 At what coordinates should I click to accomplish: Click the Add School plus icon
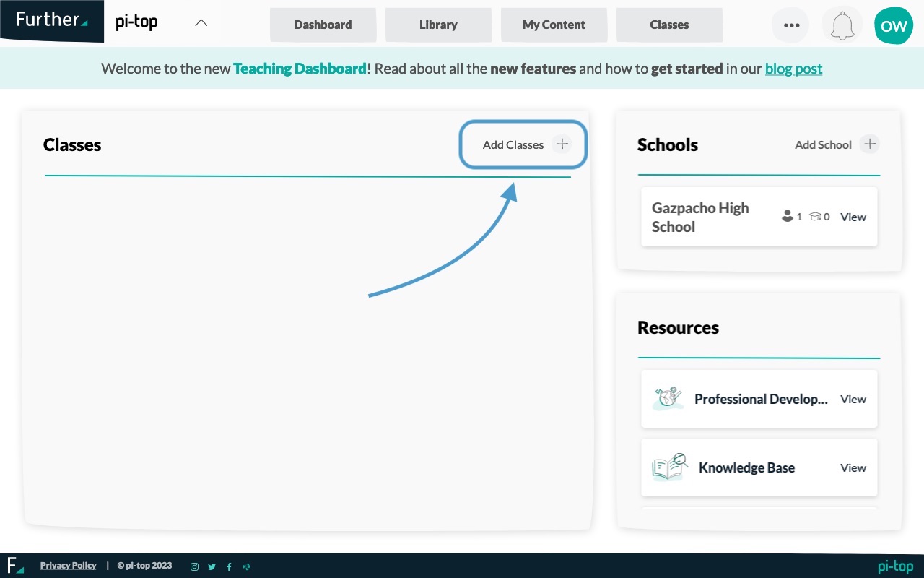(x=870, y=144)
